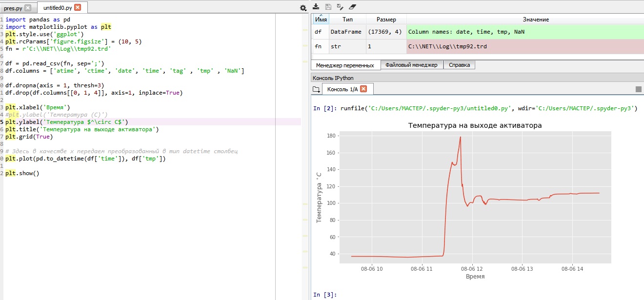Sort variables by the Размер column header
Viewport: 644px width, 300px height.
[x=386, y=19]
